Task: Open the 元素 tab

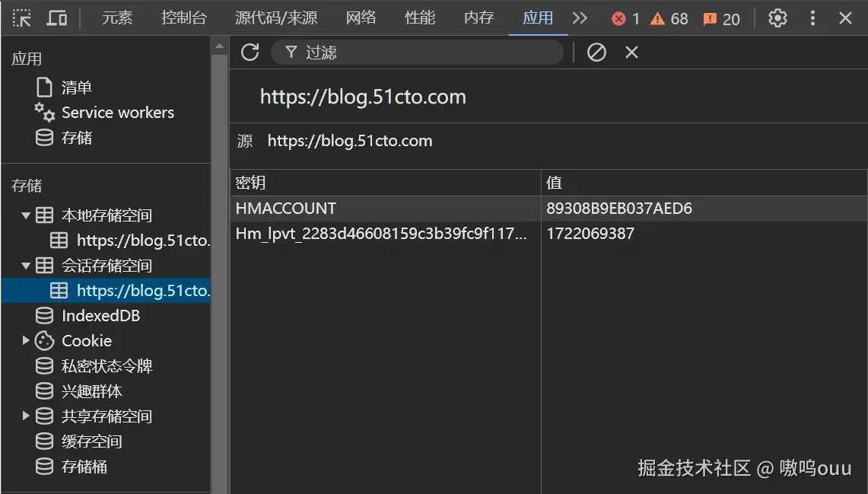Action: click(x=117, y=18)
